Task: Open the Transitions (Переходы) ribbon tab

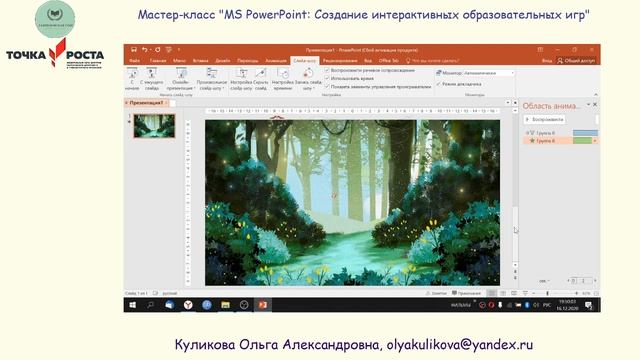Action: [x=248, y=60]
